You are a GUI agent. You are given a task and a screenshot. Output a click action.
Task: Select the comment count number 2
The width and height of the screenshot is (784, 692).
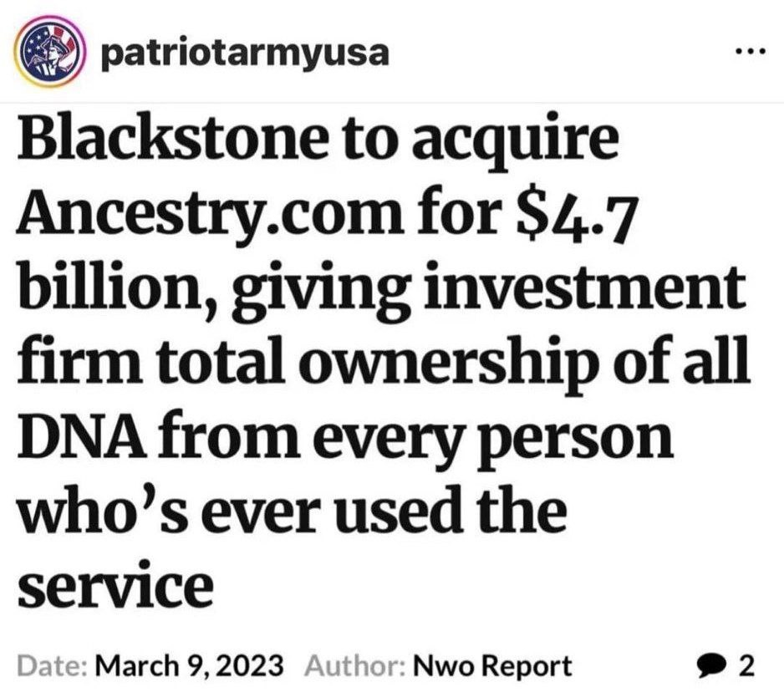point(746,665)
